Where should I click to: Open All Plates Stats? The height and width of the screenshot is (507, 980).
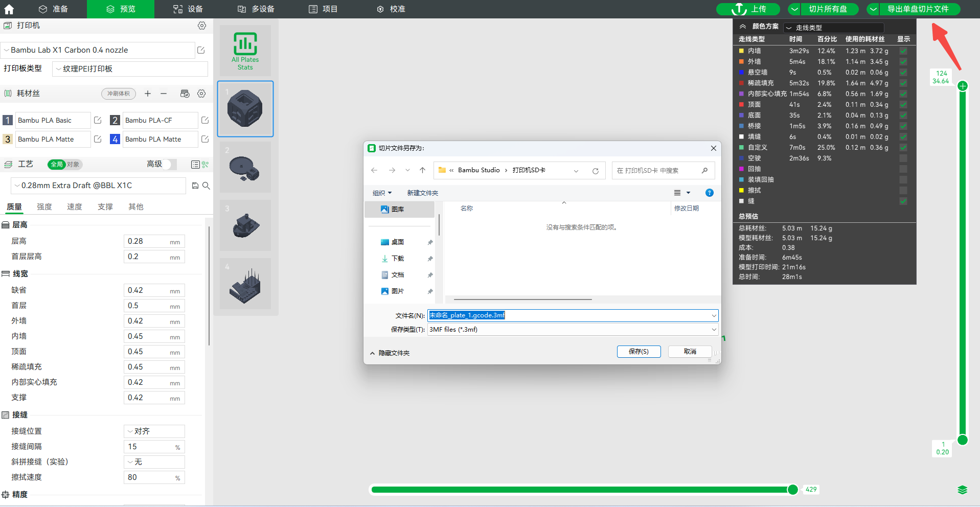coord(245,51)
